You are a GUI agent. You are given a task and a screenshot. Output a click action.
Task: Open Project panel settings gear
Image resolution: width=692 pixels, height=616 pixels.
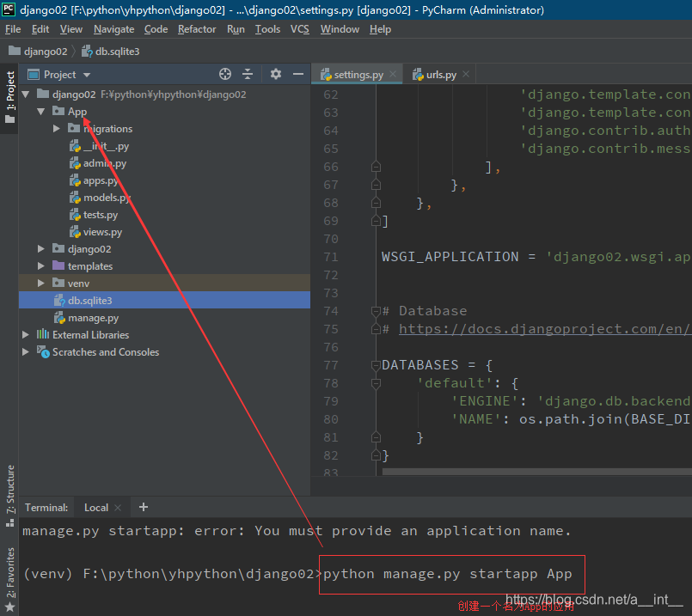276,74
